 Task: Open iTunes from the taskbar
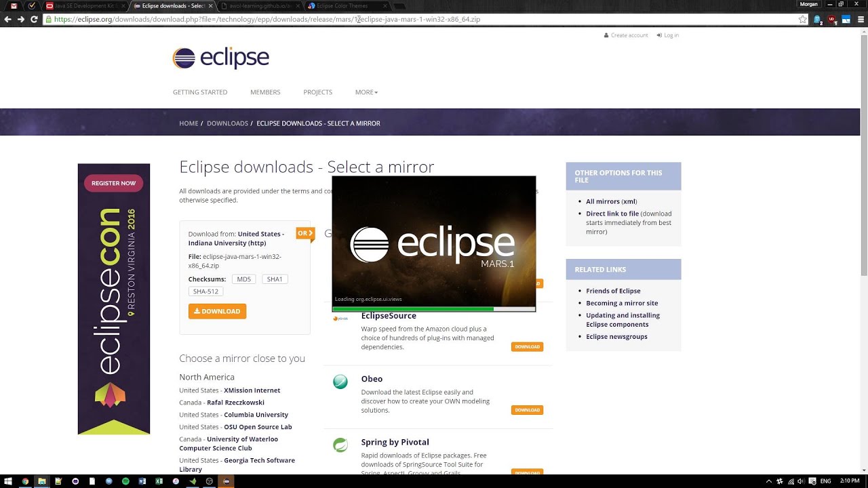click(176, 481)
